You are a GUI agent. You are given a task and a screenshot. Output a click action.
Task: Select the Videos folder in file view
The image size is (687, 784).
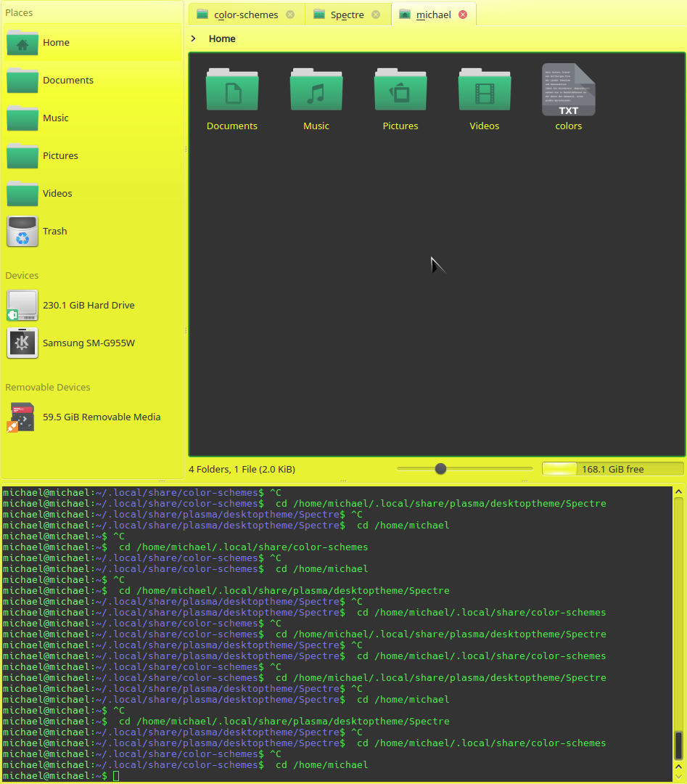point(484,99)
